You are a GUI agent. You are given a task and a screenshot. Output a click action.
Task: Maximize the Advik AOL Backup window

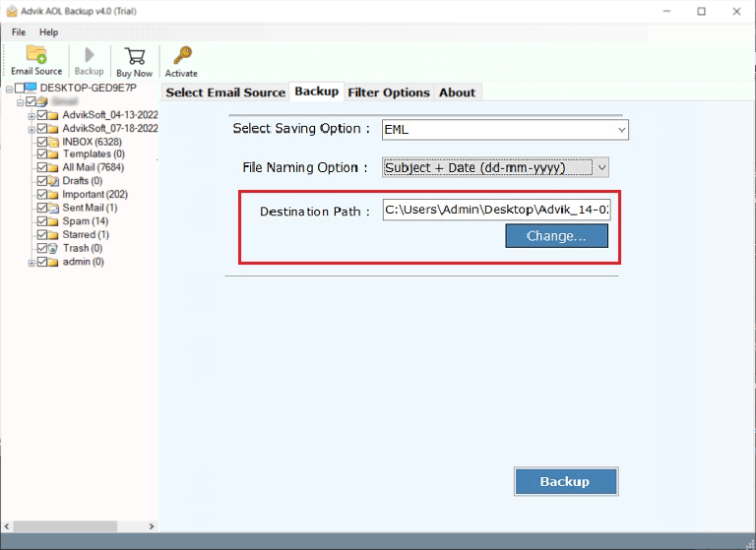[702, 11]
